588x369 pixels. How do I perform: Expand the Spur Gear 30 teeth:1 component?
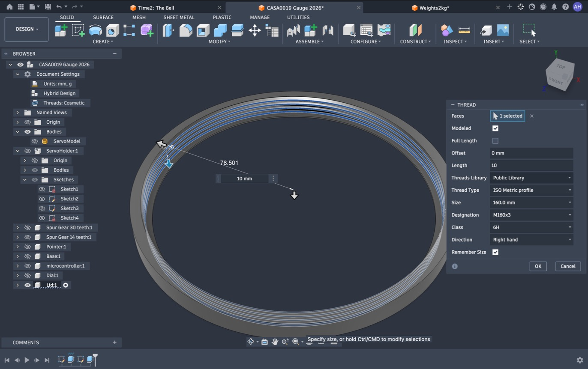click(x=18, y=228)
